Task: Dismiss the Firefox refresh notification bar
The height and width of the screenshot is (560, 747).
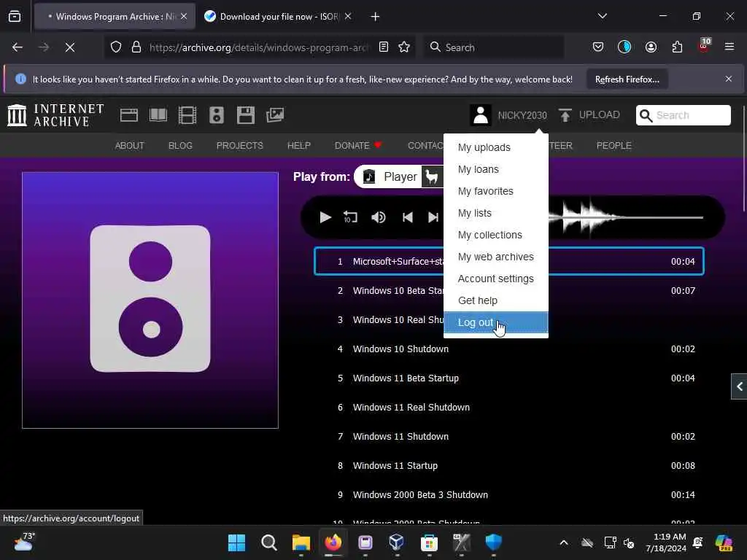Action: click(729, 79)
